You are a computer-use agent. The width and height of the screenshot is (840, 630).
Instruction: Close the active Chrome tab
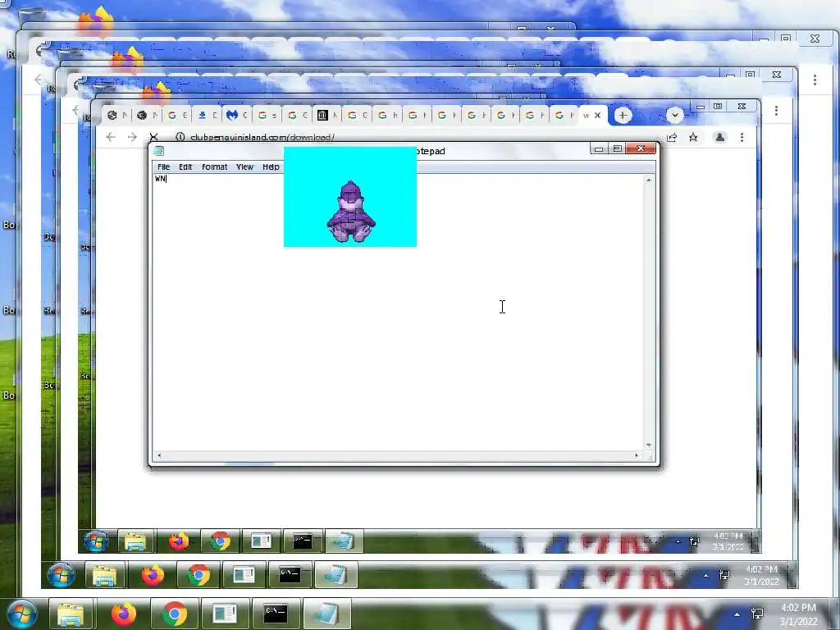point(597,115)
